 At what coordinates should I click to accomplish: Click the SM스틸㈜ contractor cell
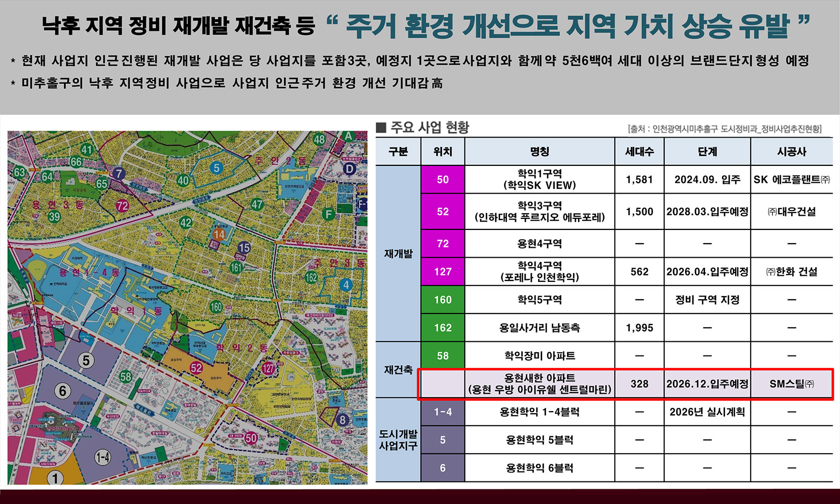pos(792,383)
